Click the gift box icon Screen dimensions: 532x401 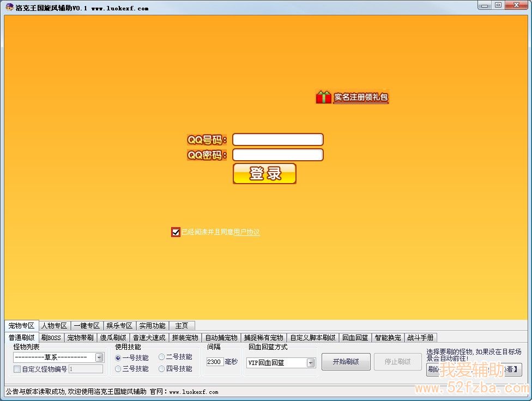[323, 98]
